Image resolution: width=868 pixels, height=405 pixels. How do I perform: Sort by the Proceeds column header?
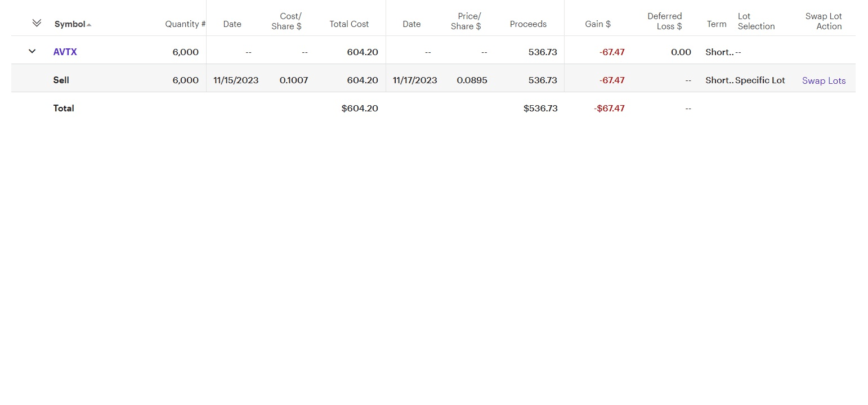[528, 24]
